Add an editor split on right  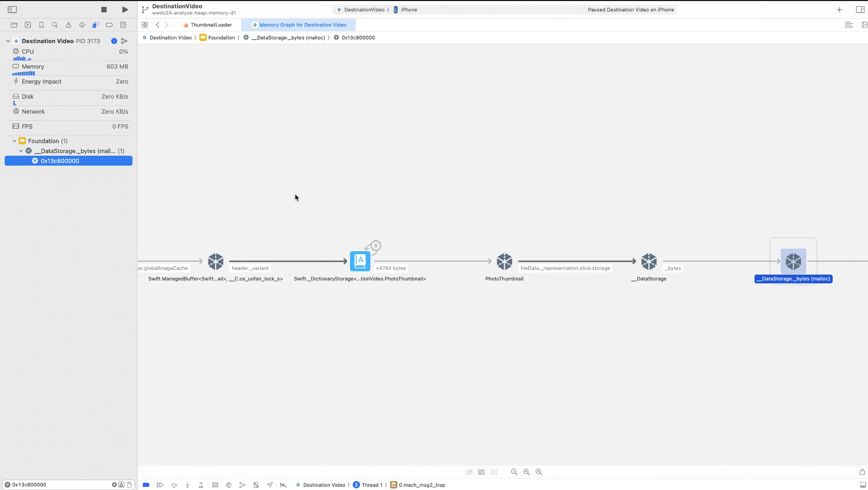point(864,25)
